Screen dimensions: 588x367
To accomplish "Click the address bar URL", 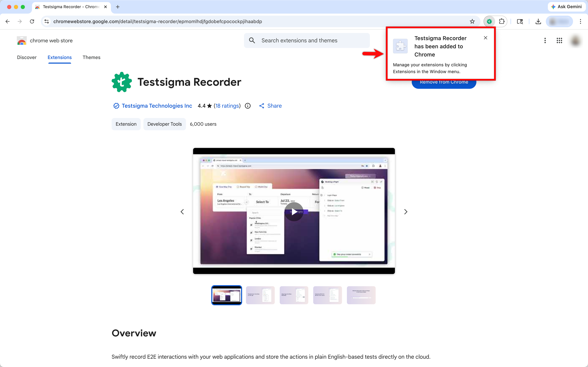I will coord(158,21).
